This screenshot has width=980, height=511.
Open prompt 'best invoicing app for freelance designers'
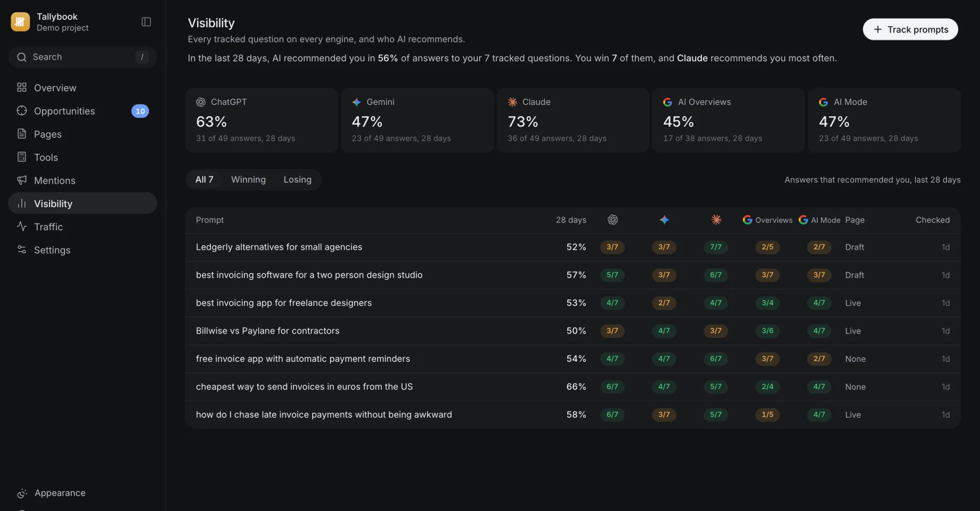tap(284, 303)
